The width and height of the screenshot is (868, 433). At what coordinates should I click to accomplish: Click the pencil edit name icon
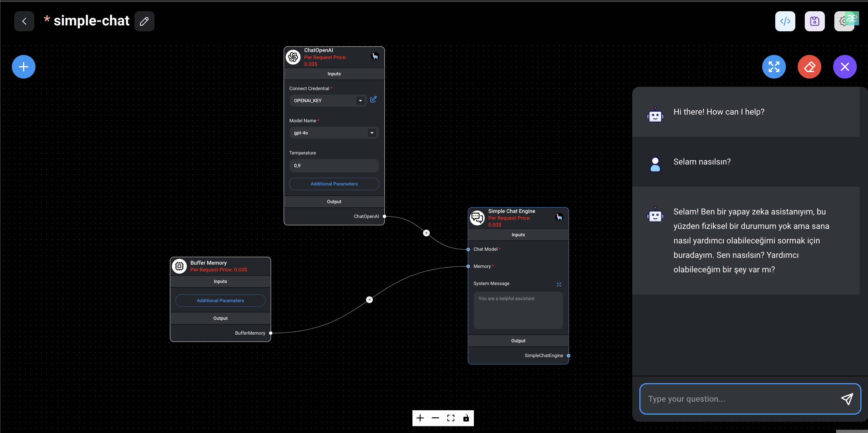[144, 21]
